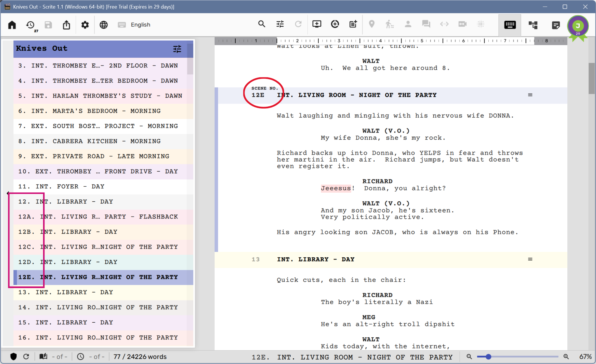Click the circled plus add icon
The width and height of the screenshot is (596, 364).
tap(335, 24)
